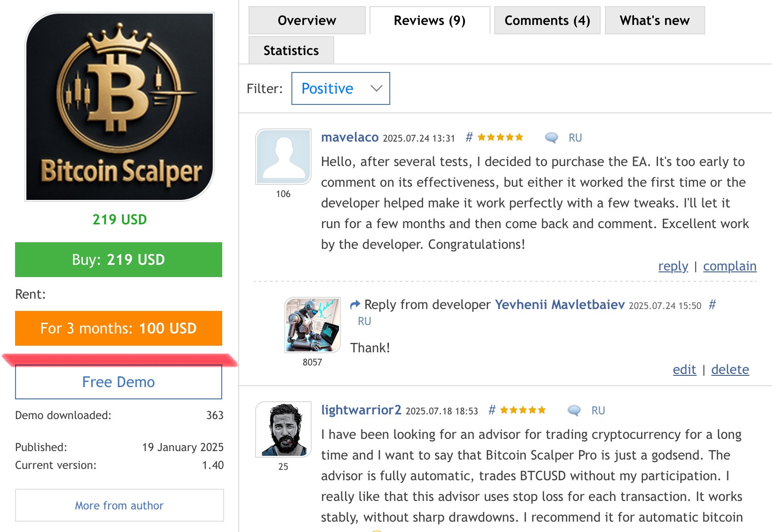The height and width of the screenshot is (532, 772).
Task: Click the # permalink on mavelaco's review
Action: click(x=469, y=137)
